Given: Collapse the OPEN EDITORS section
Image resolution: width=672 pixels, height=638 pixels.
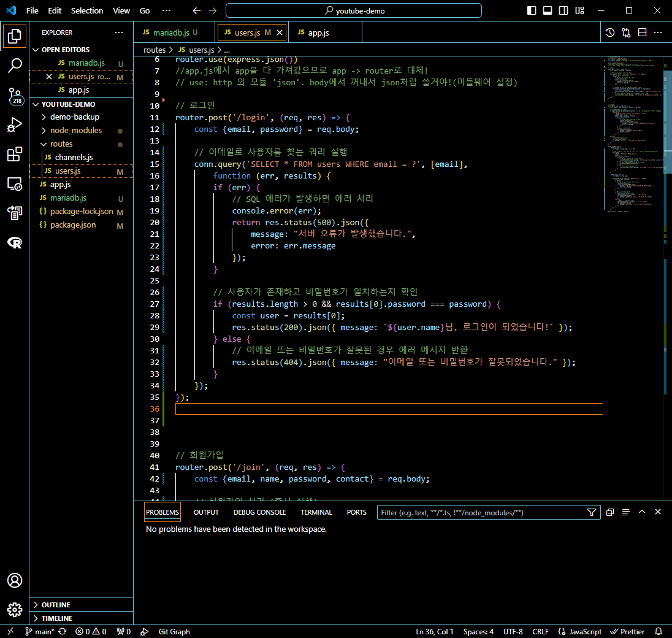Looking at the screenshot, I should click(x=82, y=50).
